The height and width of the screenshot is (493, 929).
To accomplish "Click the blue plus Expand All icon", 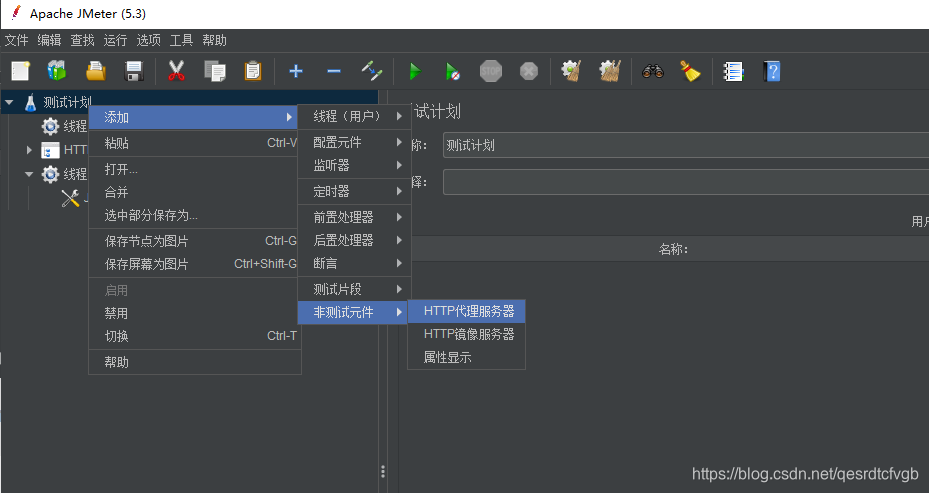I will pyautogui.click(x=296, y=72).
